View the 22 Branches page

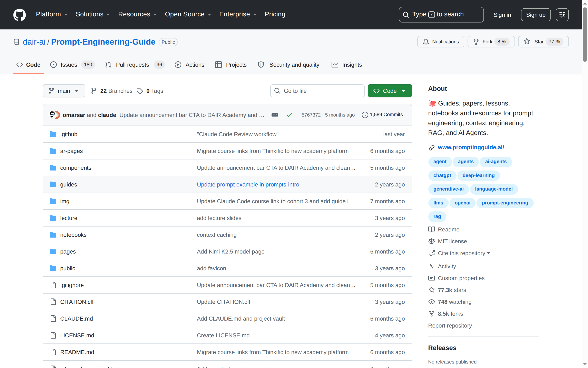pos(112,91)
